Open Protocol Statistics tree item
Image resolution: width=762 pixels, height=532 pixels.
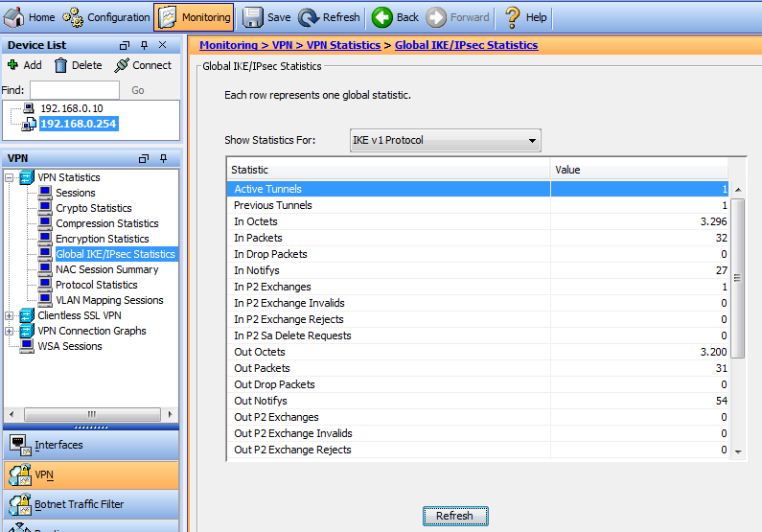coord(96,285)
